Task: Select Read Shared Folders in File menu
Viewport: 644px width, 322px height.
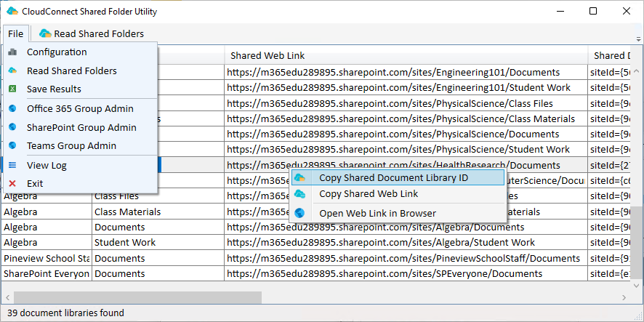Action: [71, 71]
